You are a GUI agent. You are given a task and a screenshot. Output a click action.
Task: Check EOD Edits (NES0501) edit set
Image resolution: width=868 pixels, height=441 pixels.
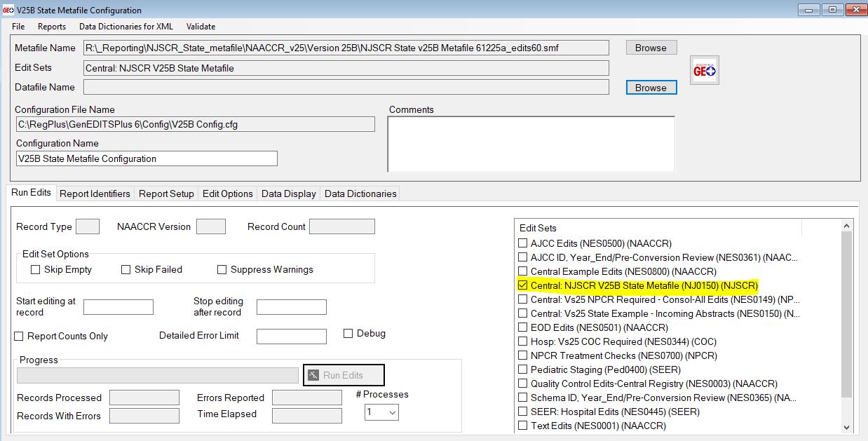tap(522, 327)
